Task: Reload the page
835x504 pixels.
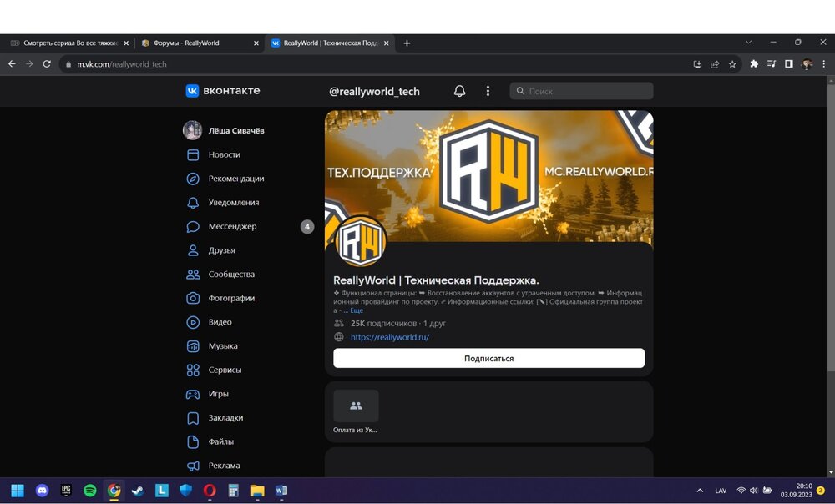Action: pos(47,64)
